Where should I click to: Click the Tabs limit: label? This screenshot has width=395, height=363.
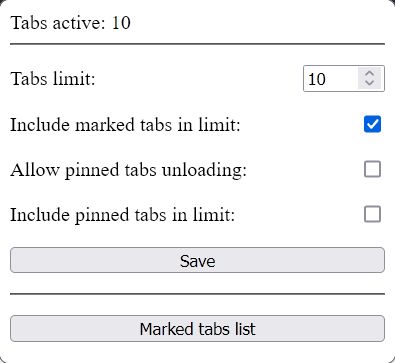pos(53,79)
